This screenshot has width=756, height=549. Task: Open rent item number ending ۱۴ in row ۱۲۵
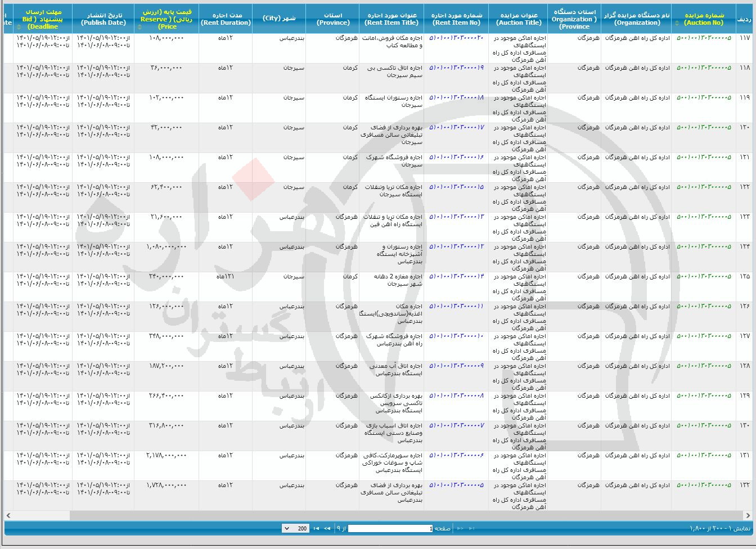(456, 277)
